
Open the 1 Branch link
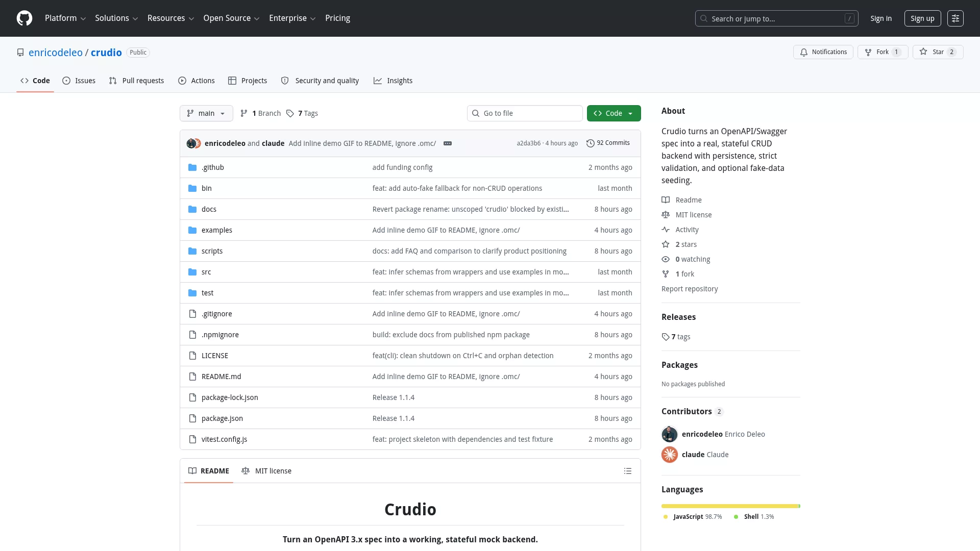(261, 113)
